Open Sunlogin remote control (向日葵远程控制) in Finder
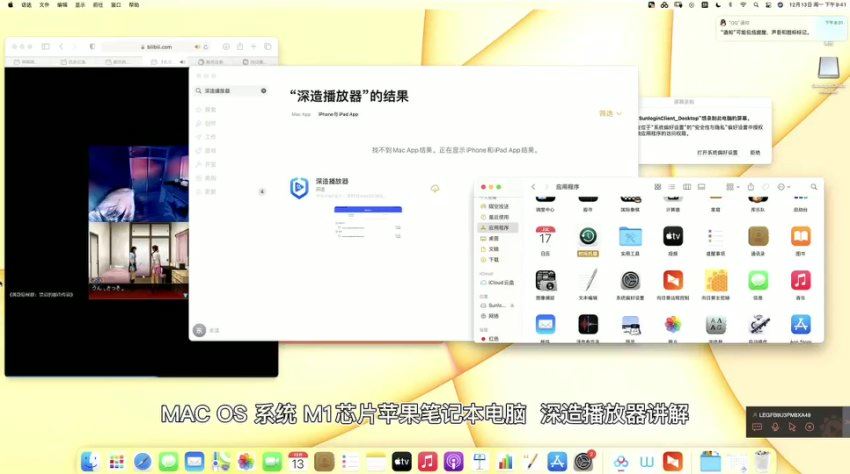 click(x=673, y=280)
